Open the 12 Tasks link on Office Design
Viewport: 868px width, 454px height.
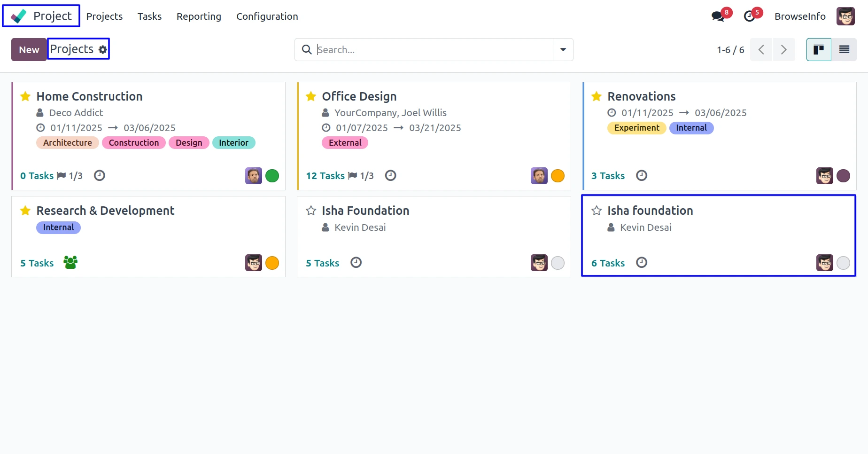325,176
